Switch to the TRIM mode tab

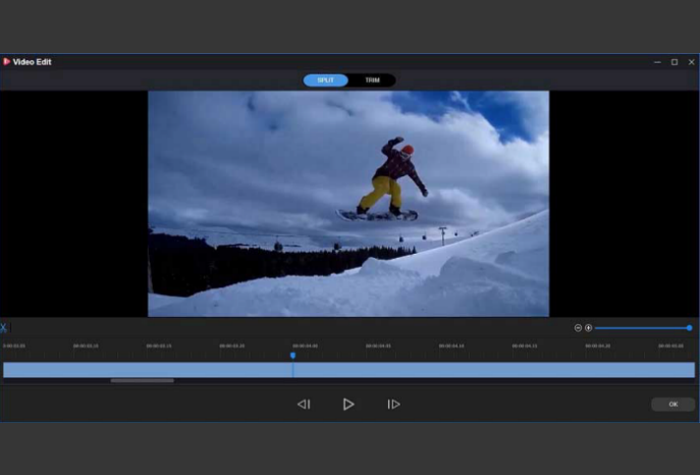point(372,80)
